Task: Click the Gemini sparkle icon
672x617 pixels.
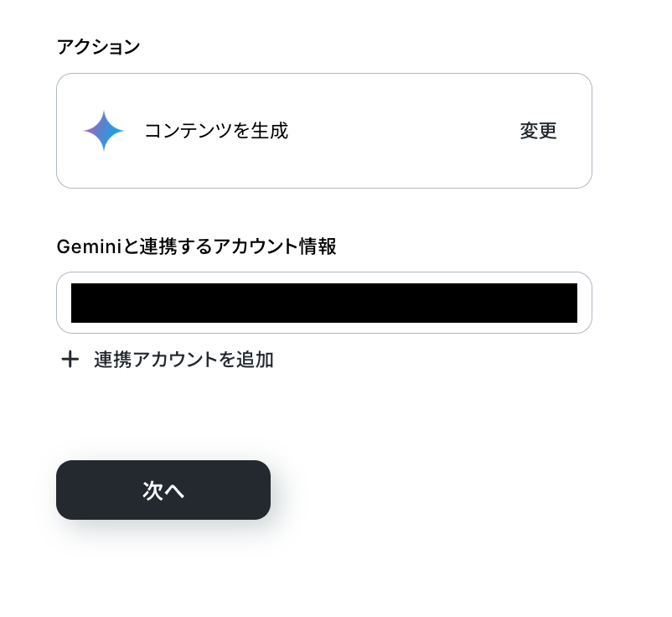Action: 104,131
